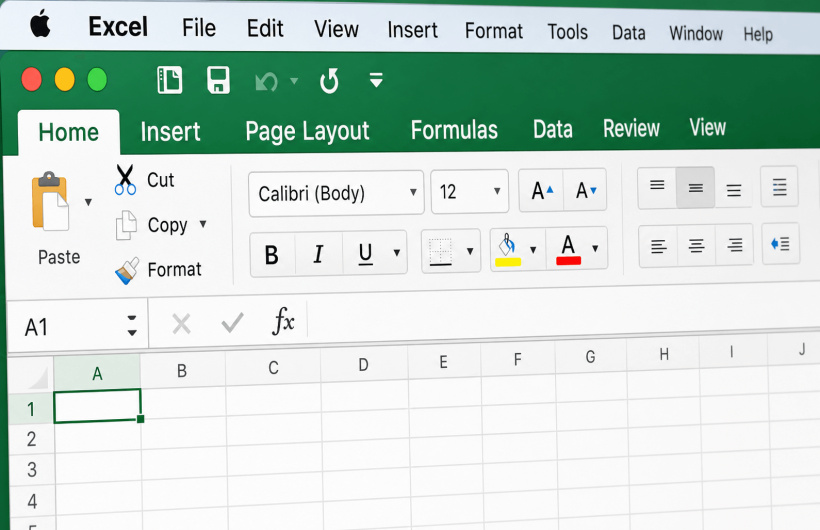Screen dimensions: 820x530
Task: Toggle Bottom Align vertical alignment
Action: (x=734, y=189)
